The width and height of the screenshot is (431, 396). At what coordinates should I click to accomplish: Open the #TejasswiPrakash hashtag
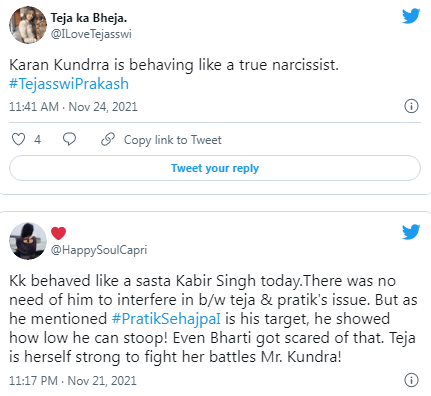[69, 83]
